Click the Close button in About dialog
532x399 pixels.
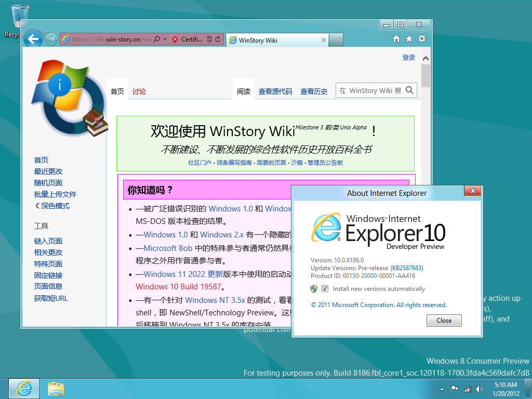(x=444, y=321)
